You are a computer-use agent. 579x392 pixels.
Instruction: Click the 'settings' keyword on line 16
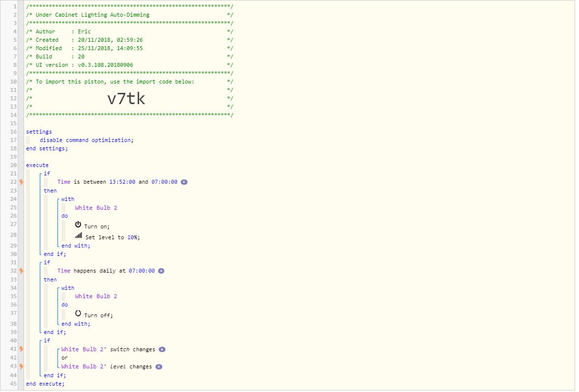39,132
